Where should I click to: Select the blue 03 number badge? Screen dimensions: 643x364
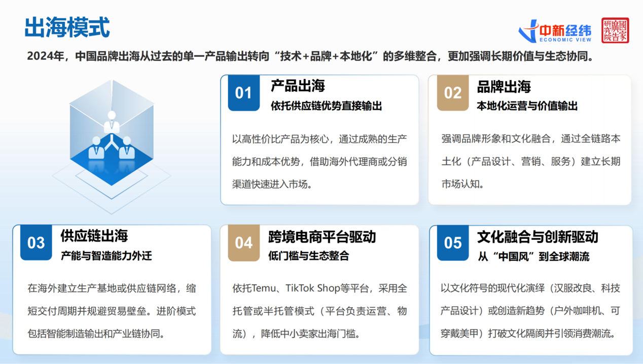tap(36, 243)
